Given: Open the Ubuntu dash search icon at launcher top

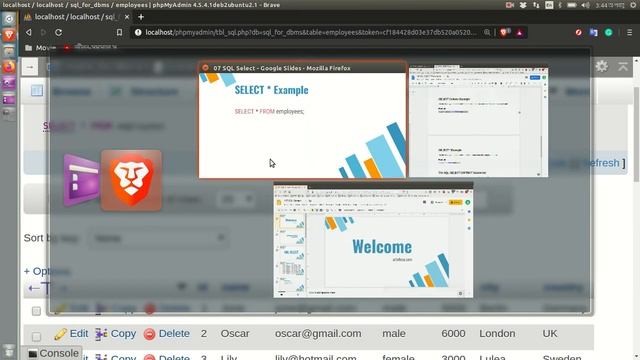Looking at the screenshot, I should (x=9, y=19).
